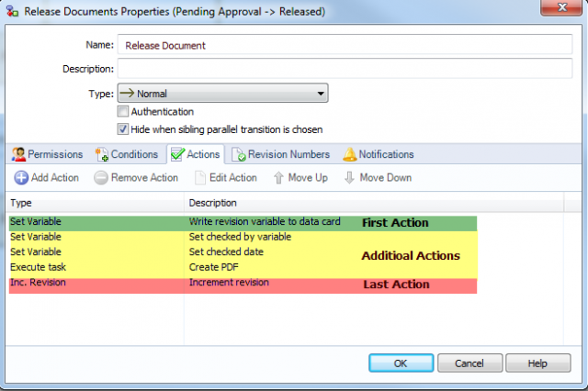Click the empty Description input field
Image resolution: width=588 pixels, height=391 pixels.
point(345,69)
